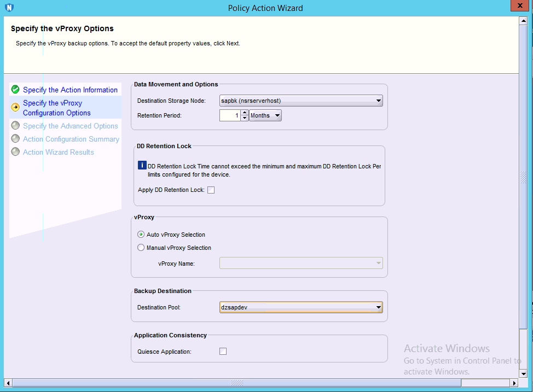Click the horizontal scrollbar right arrow
Viewport: 533px width, 392px height.
click(514, 383)
